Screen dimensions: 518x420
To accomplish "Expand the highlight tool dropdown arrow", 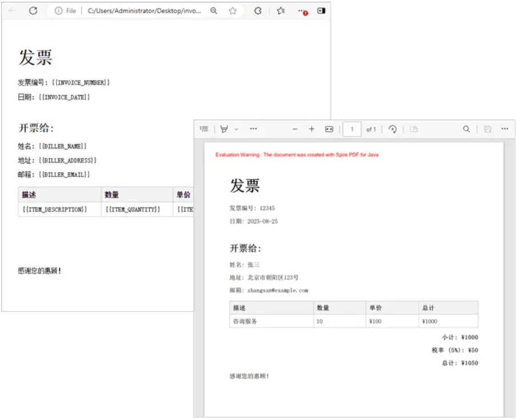I will pyautogui.click(x=236, y=129).
